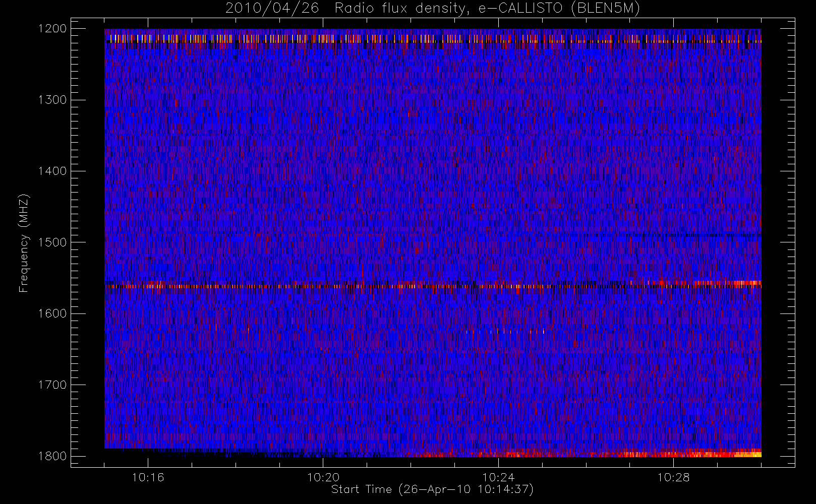The width and height of the screenshot is (816, 504).
Task: Click the striped interference band near 1215 MHz
Action: (433, 38)
